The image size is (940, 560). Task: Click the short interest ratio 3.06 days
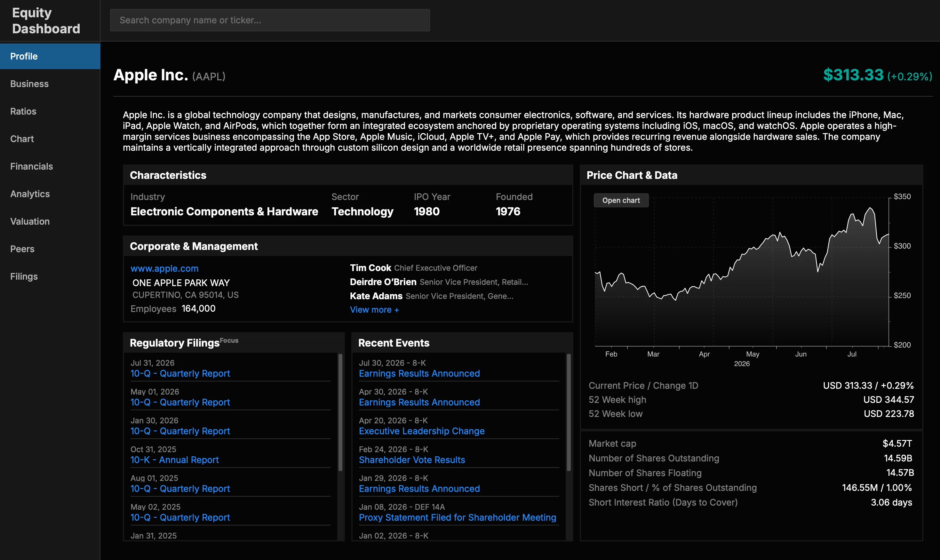[891, 503]
